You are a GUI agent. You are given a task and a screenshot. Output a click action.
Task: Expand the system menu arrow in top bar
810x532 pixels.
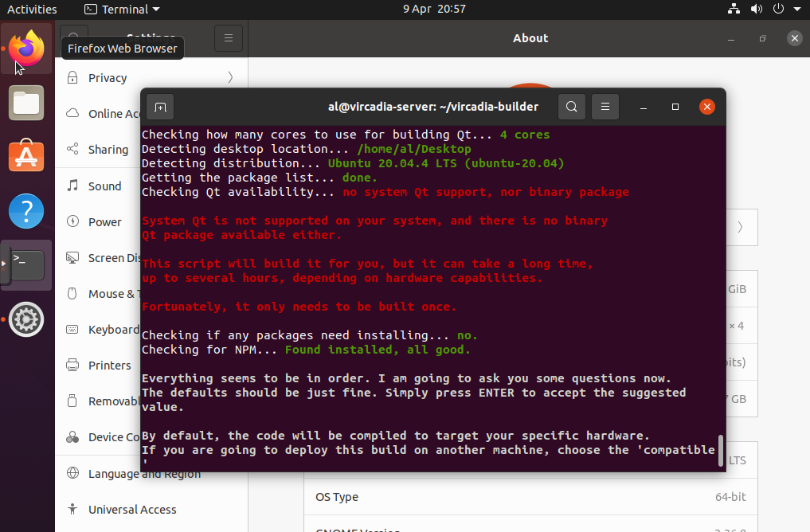click(x=797, y=9)
